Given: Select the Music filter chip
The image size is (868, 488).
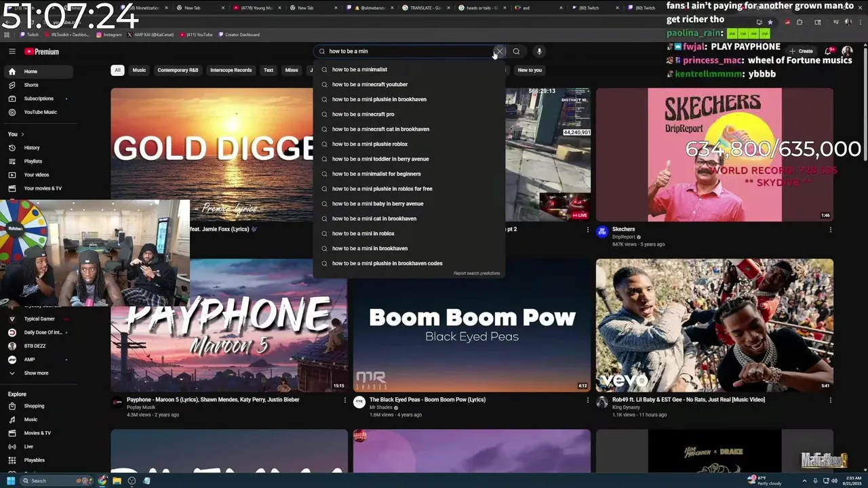Looking at the screenshot, I should [139, 70].
